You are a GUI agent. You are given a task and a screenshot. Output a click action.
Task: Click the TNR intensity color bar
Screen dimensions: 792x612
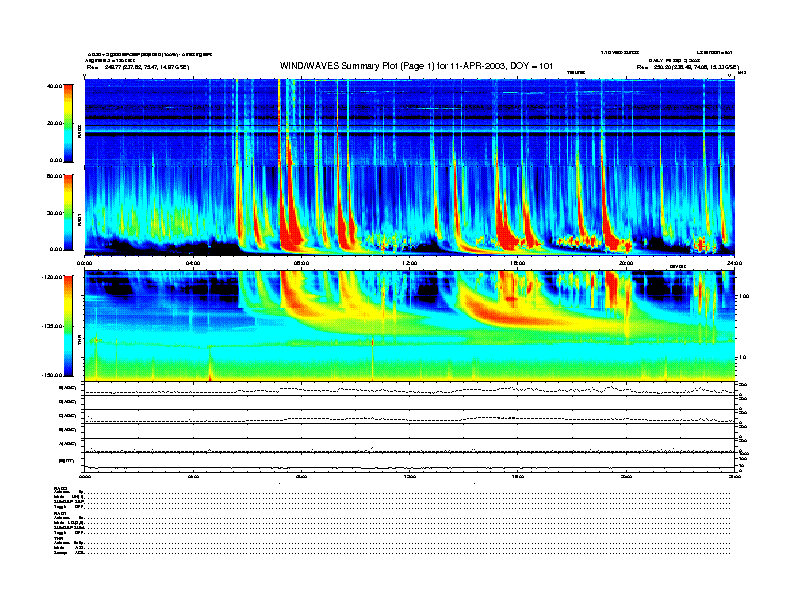point(68,326)
